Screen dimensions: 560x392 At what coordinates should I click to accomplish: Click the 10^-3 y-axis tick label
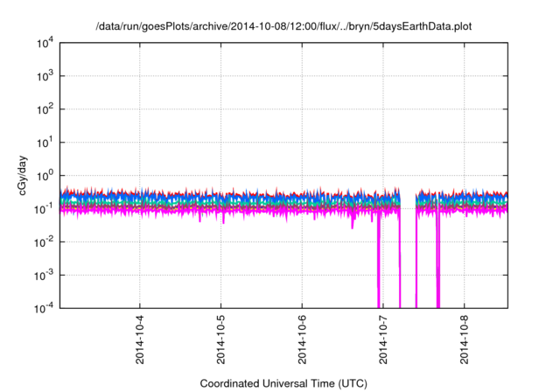pos(44,276)
